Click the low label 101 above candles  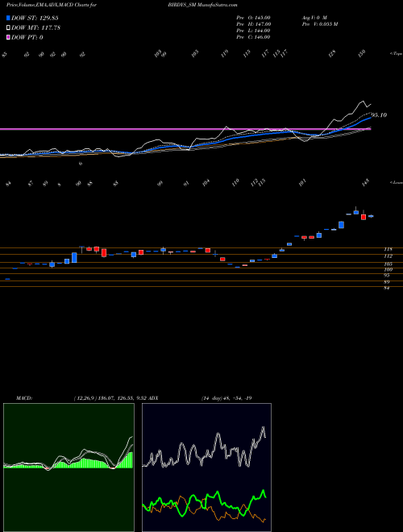[302, 182]
